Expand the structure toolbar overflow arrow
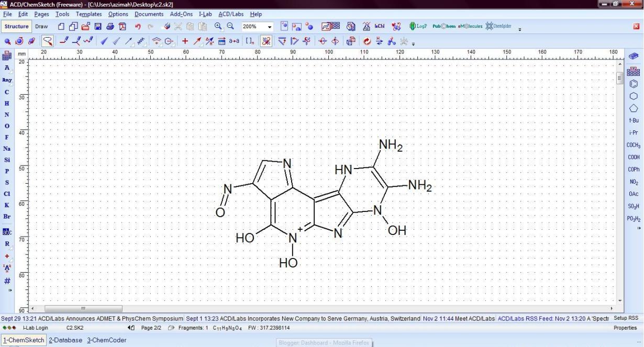Screen dimensions: 644x347 (413, 43)
